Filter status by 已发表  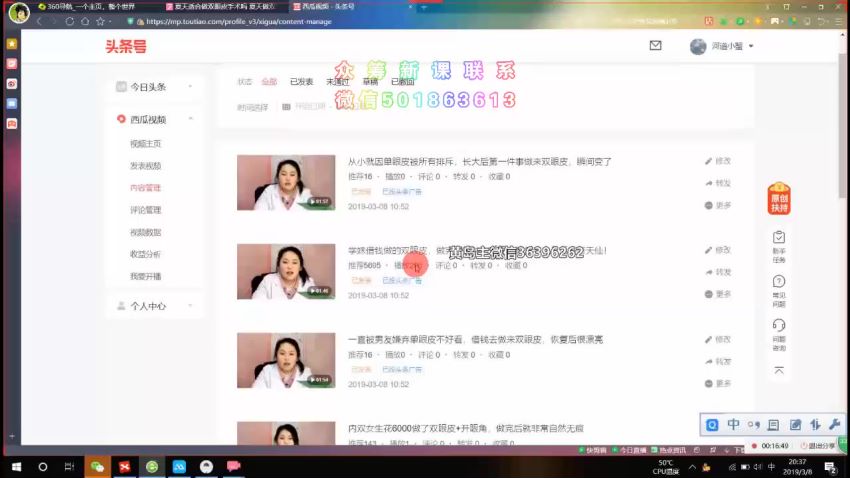coord(301,82)
